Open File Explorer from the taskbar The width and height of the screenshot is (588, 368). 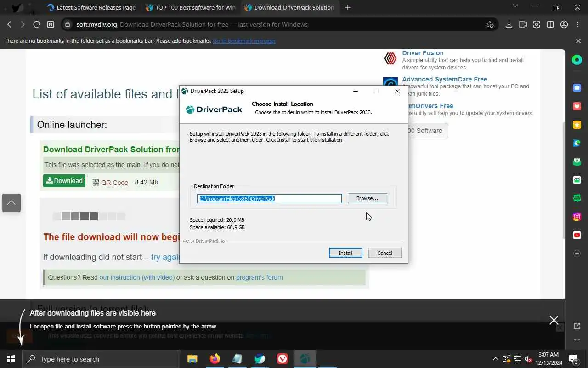click(x=192, y=359)
